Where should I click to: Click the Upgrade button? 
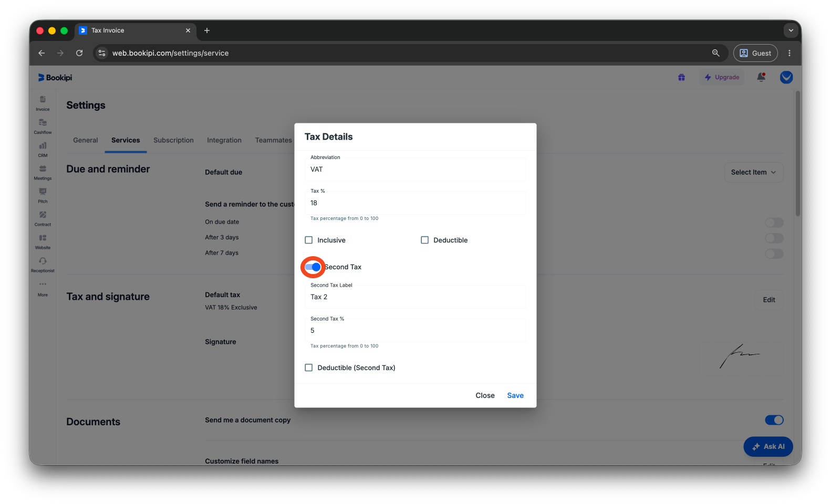[722, 77]
